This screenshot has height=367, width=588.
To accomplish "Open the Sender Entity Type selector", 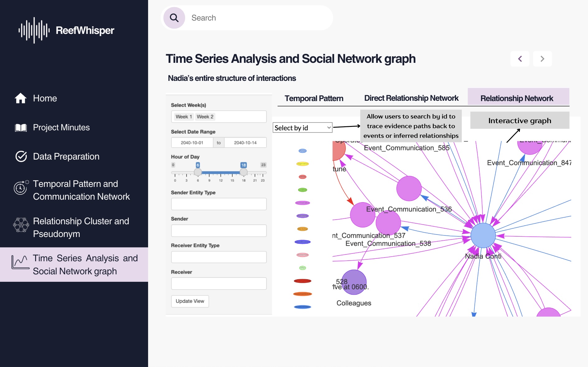I will [219, 204].
